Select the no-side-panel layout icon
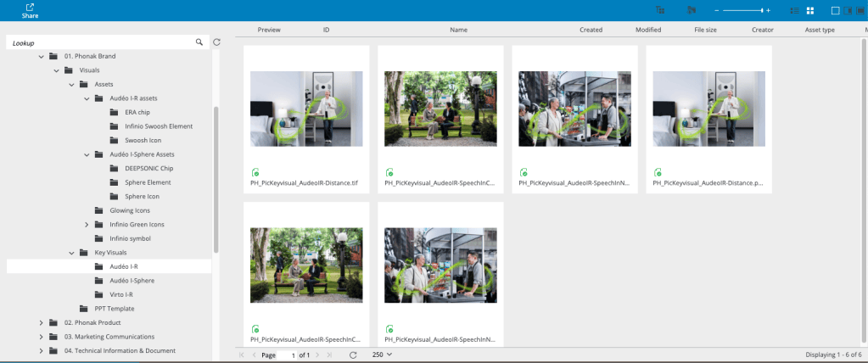Screen dimensions: 868x363 click(836, 10)
